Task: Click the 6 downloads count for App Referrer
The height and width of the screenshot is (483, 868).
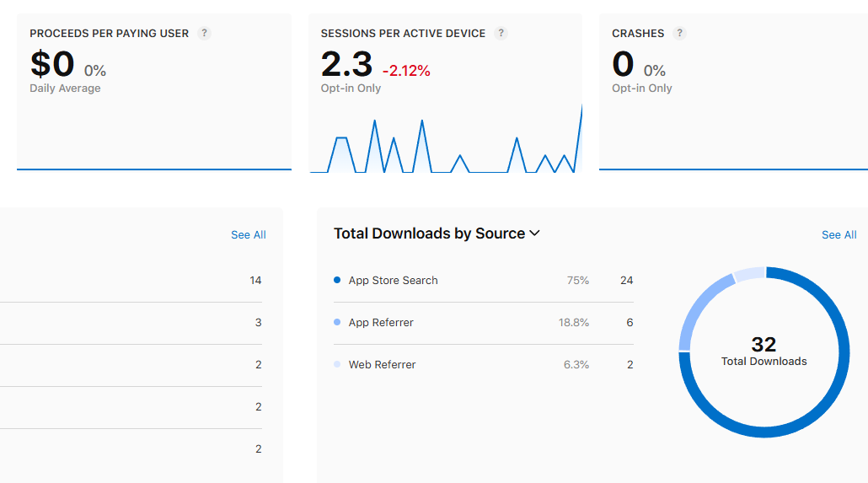Action: [x=630, y=322]
